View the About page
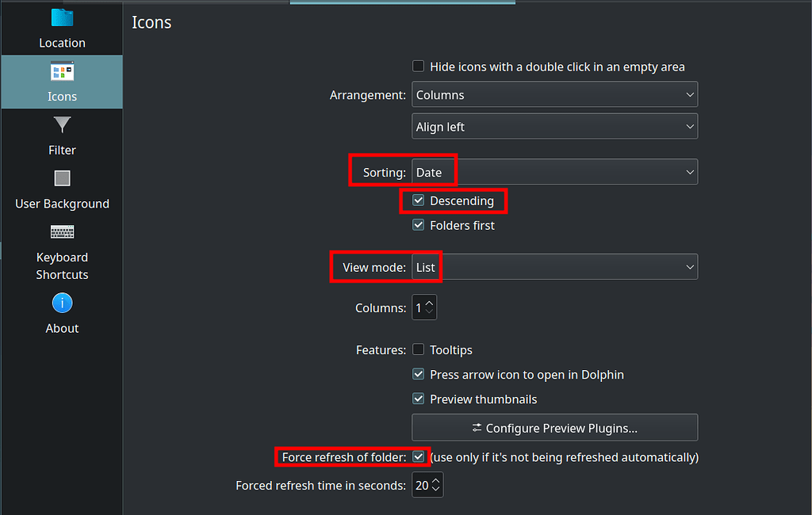Image resolution: width=812 pixels, height=515 pixels. (62, 315)
